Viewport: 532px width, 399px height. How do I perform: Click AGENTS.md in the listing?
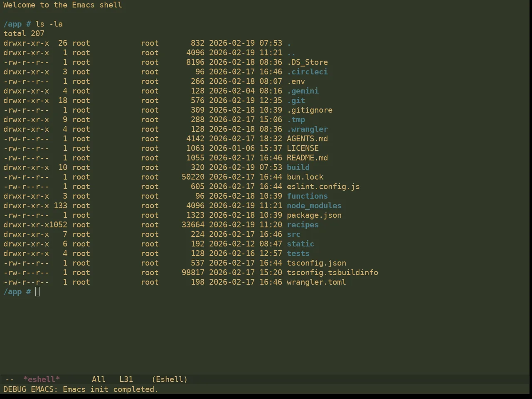pos(307,139)
